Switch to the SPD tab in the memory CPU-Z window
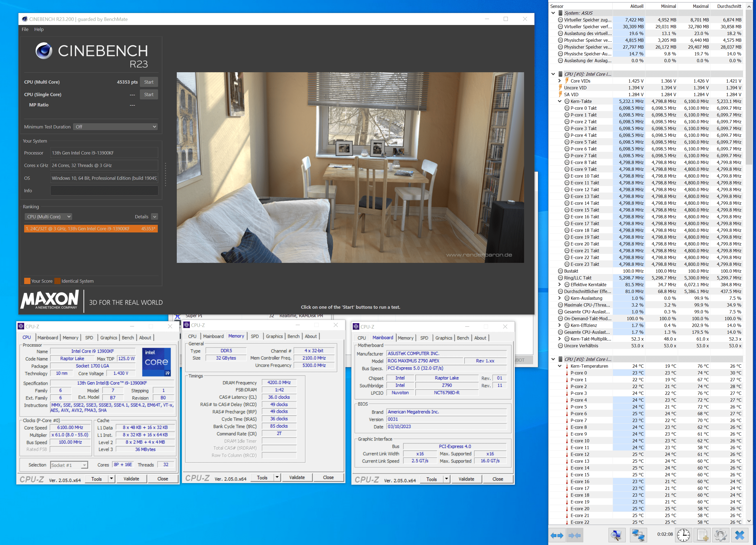This screenshot has height=545, width=756. pyautogui.click(x=254, y=336)
